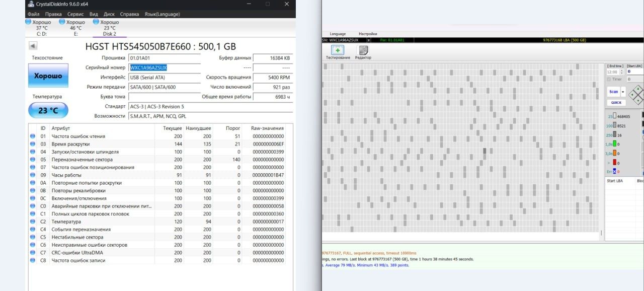Click the 921 раз power-on count value
The width and height of the screenshot is (644, 291).
[272, 87]
